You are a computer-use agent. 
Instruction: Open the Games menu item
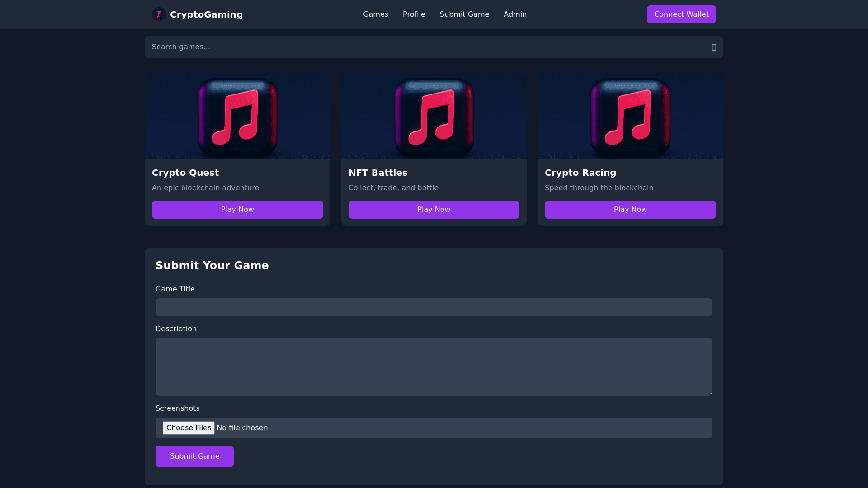(375, 14)
